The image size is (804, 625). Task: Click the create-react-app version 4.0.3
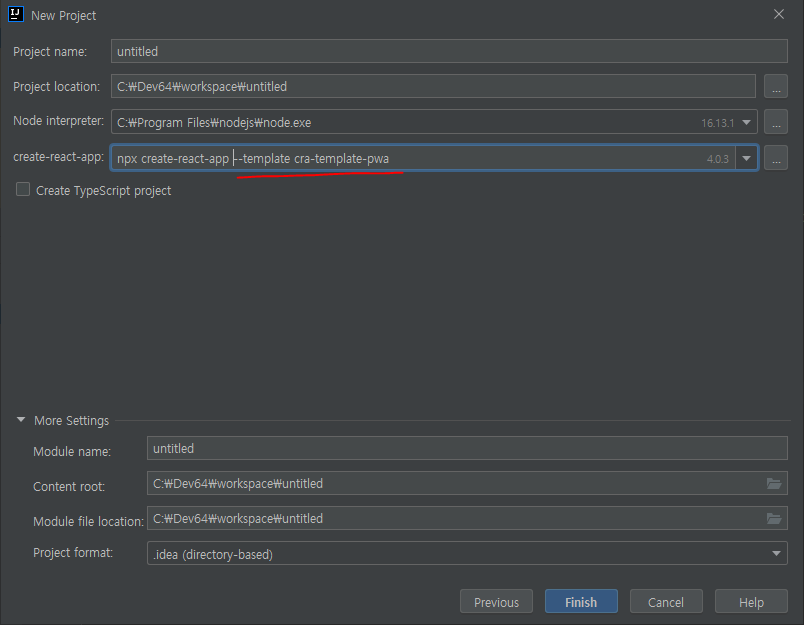pos(717,159)
